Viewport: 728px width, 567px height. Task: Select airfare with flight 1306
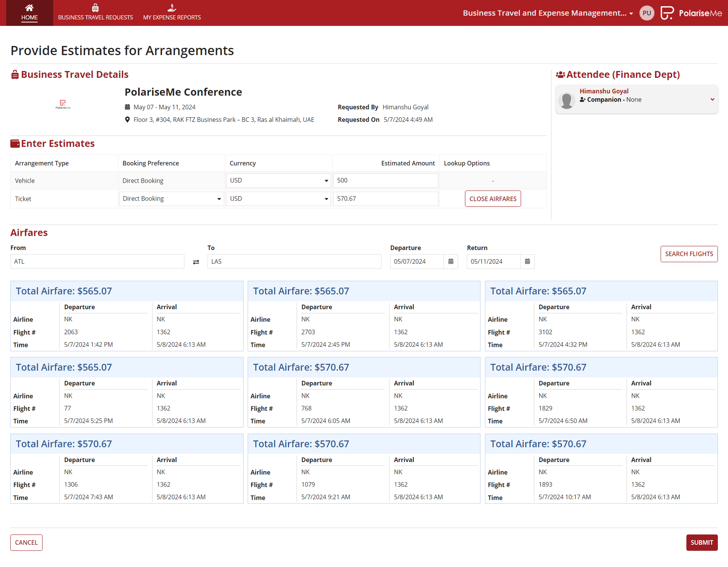click(127, 469)
